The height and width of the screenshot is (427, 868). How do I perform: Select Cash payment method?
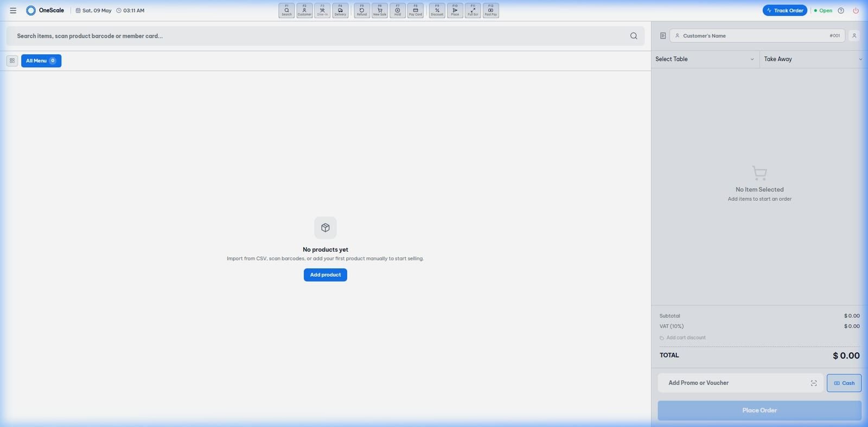pos(844,383)
